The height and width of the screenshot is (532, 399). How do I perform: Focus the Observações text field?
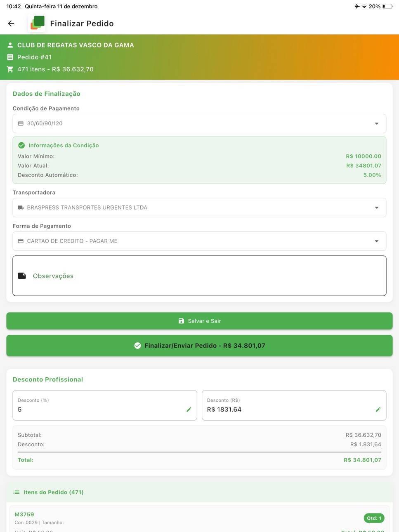click(199, 276)
